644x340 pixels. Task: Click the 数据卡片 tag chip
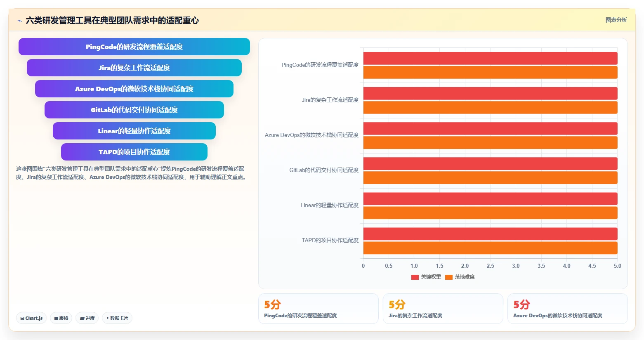coord(117,318)
